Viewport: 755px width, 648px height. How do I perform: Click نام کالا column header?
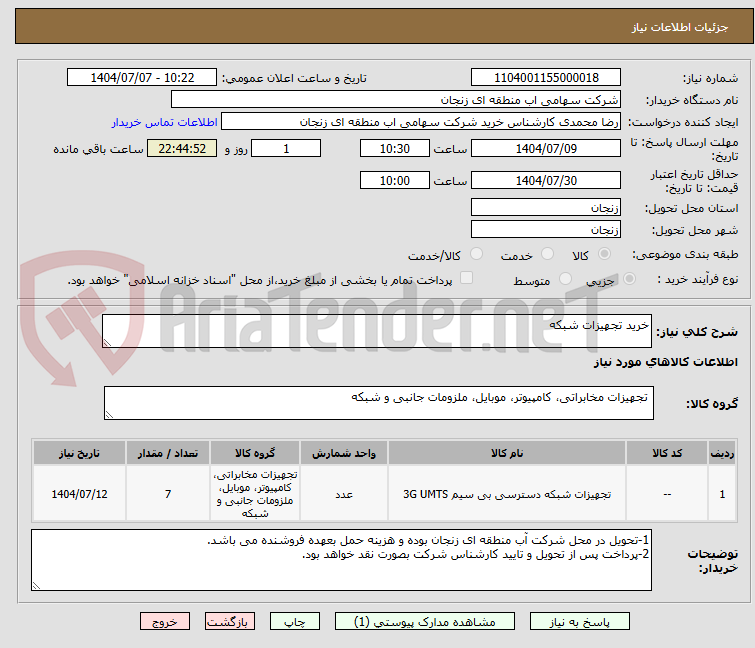(x=507, y=453)
